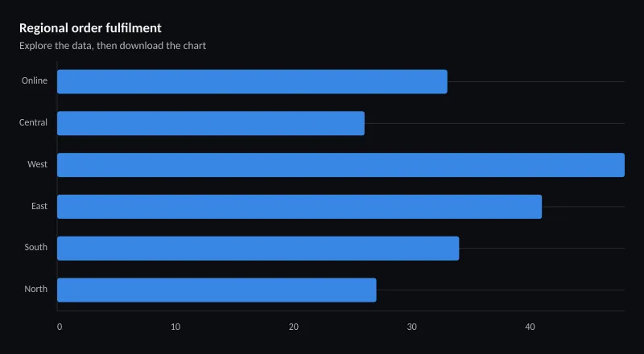Click the 30 tick label on x-axis
The height and width of the screenshot is (354, 644).
point(412,327)
